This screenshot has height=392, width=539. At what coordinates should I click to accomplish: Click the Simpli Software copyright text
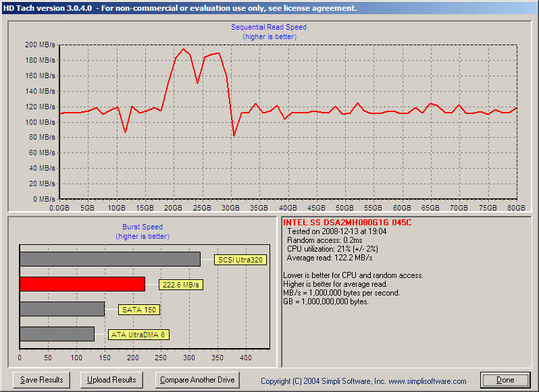[363, 381]
